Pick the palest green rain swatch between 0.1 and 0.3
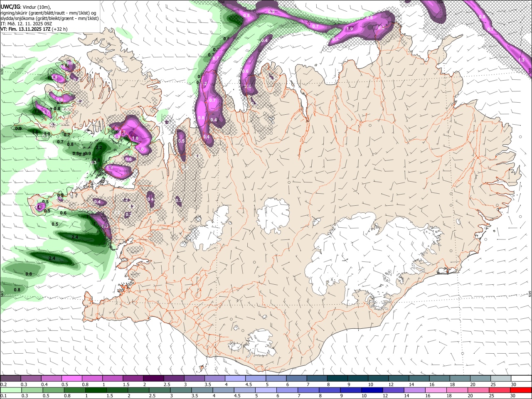 click(10, 390)
